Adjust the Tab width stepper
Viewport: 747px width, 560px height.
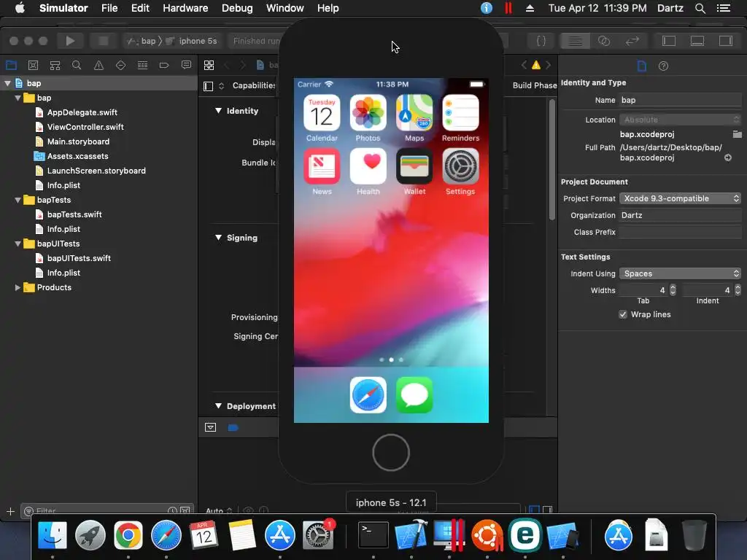673,290
